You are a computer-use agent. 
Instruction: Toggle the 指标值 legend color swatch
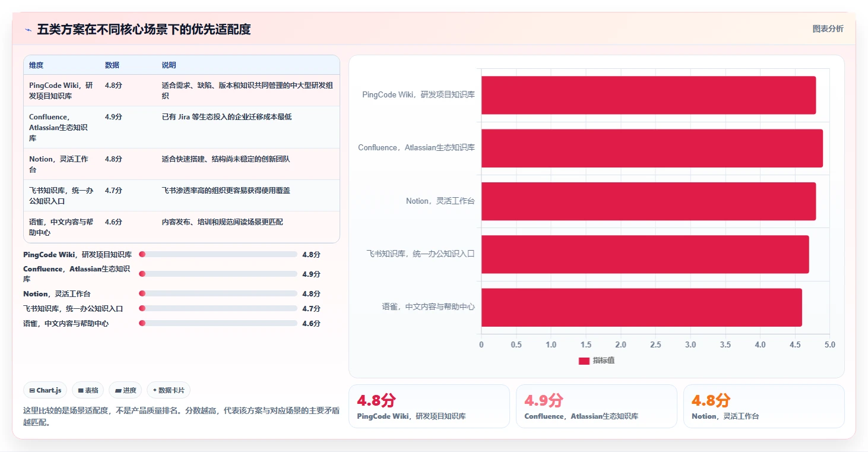(x=584, y=361)
